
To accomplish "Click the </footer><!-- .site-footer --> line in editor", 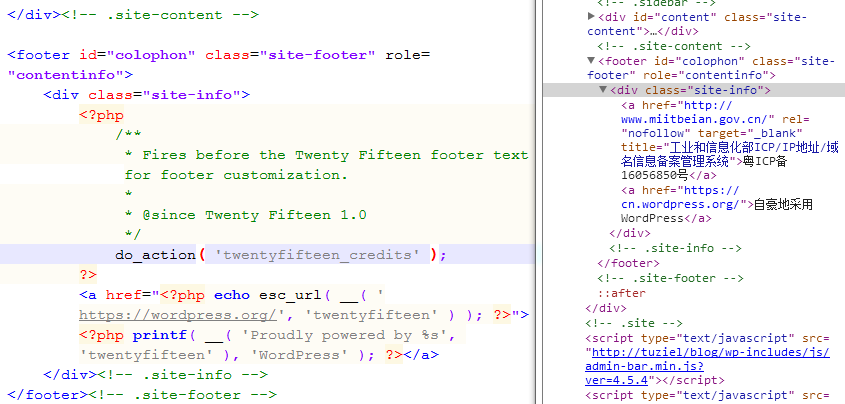I will coord(142,395).
